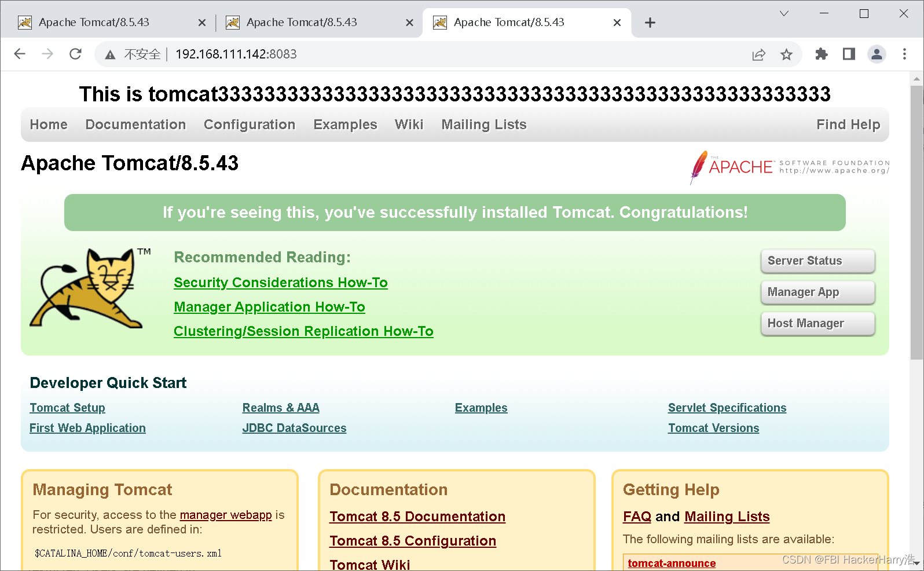Image resolution: width=924 pixels, height=571 pixels.
Task: Bookmark this page with the star icon
Action: 786,54
